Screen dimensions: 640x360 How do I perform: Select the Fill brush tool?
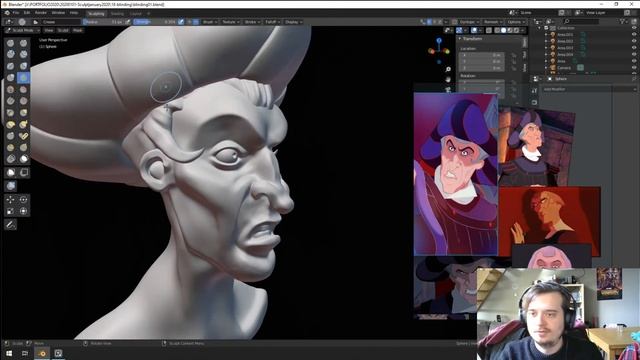(x=11, y=101)
